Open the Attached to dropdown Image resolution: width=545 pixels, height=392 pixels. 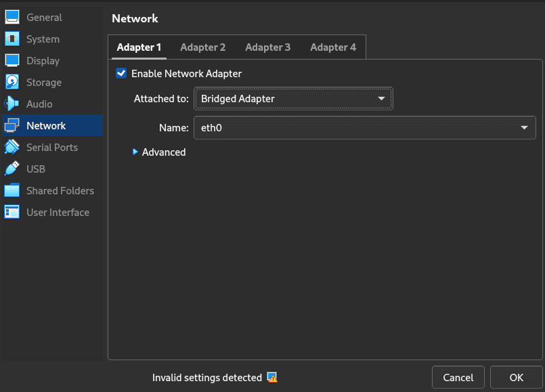click(x=293, y=99)
